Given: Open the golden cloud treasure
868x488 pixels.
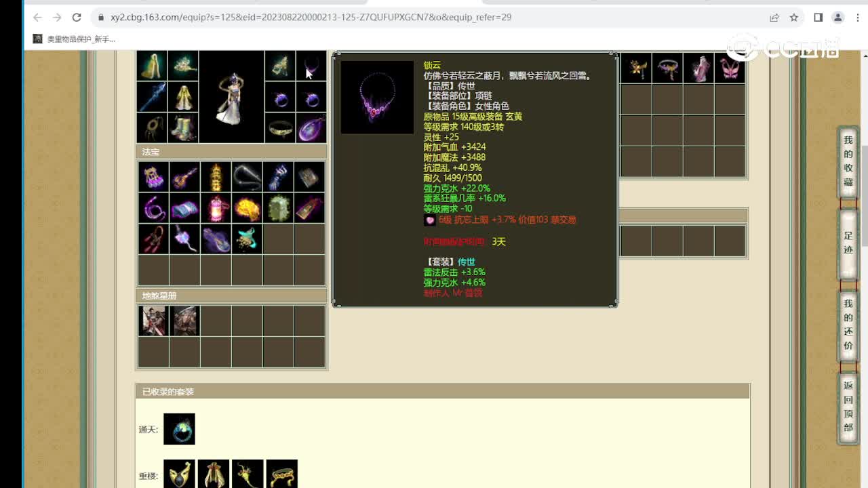Looking at the screenshot, I should pyautogui.click(x=247, y=208).
